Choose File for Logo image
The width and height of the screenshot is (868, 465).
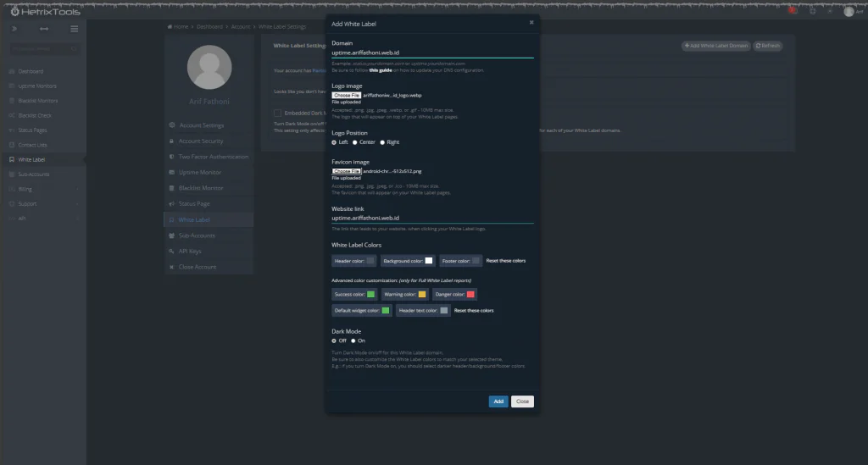coord(347,96)
